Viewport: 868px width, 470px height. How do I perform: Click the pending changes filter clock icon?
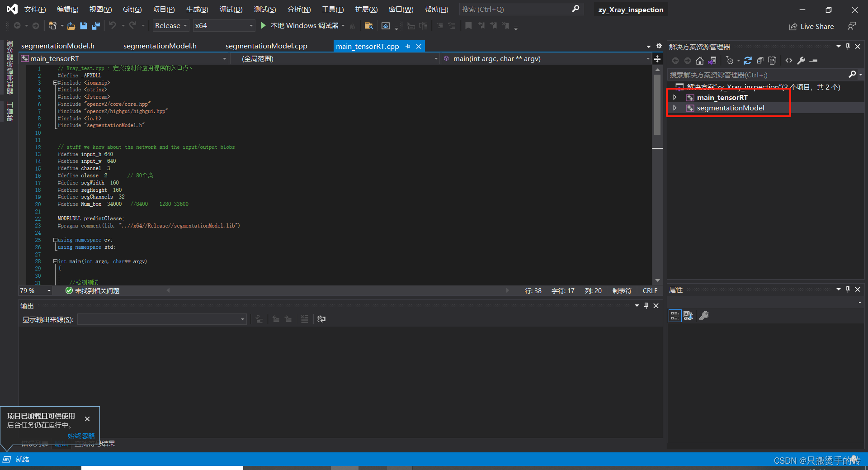click(730, 61)
